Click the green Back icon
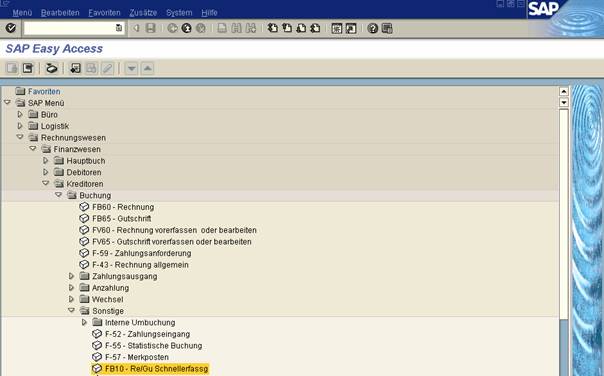The image size is (604, 376). click(172, 28)
